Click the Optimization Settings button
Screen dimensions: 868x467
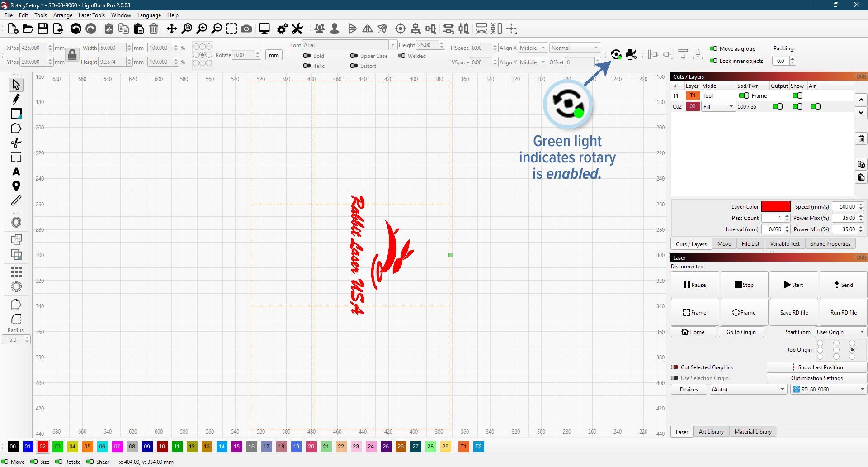(x=816, y=378)
